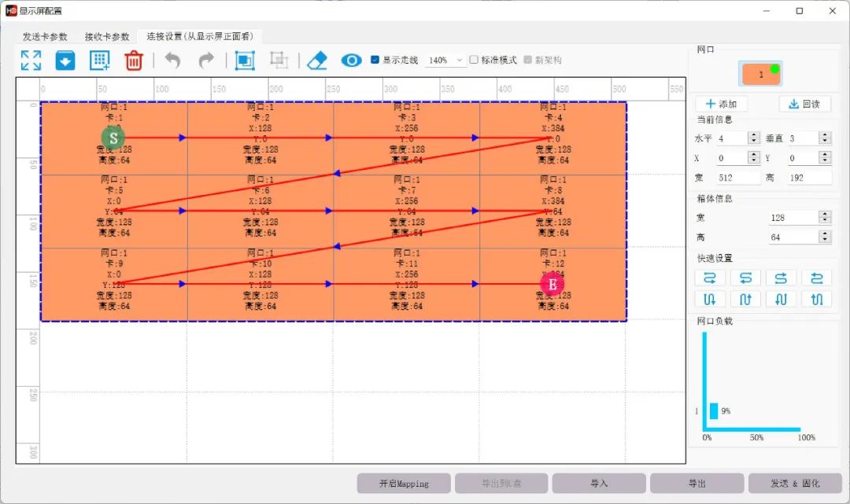
Task: Switch to the 发送卡参数 tab
Action: tap(45, 36)
